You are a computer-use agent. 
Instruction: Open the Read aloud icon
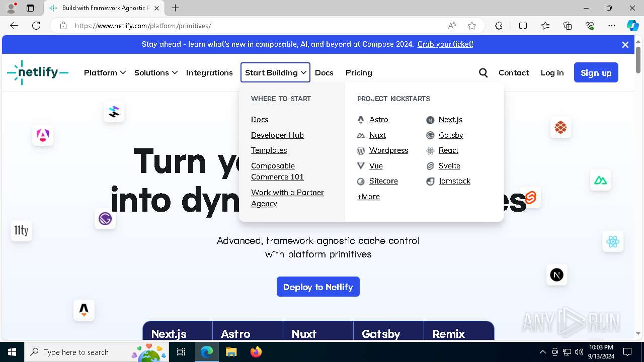[x=452, y=26]
